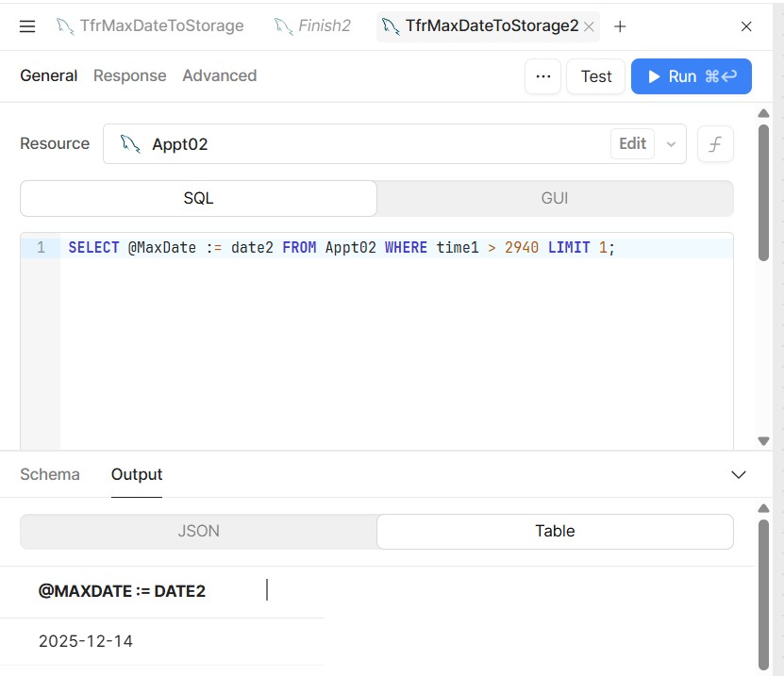Open the hamburger menu icon

(27, 26)
